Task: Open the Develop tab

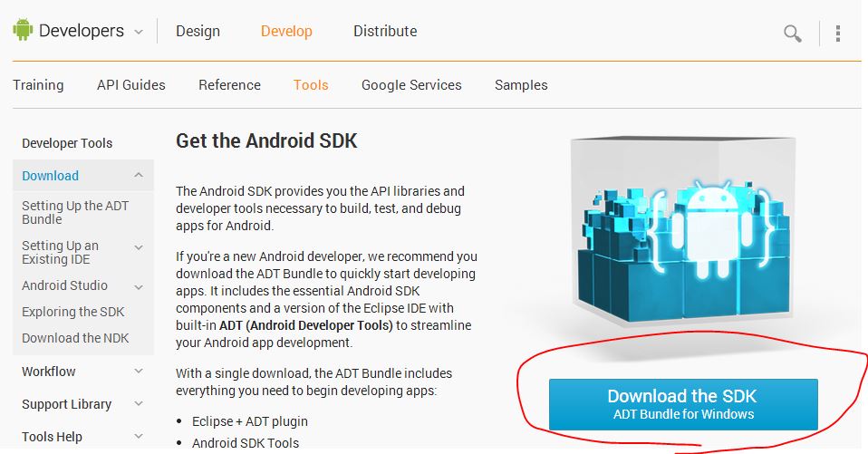Action: tap(286, 32)
